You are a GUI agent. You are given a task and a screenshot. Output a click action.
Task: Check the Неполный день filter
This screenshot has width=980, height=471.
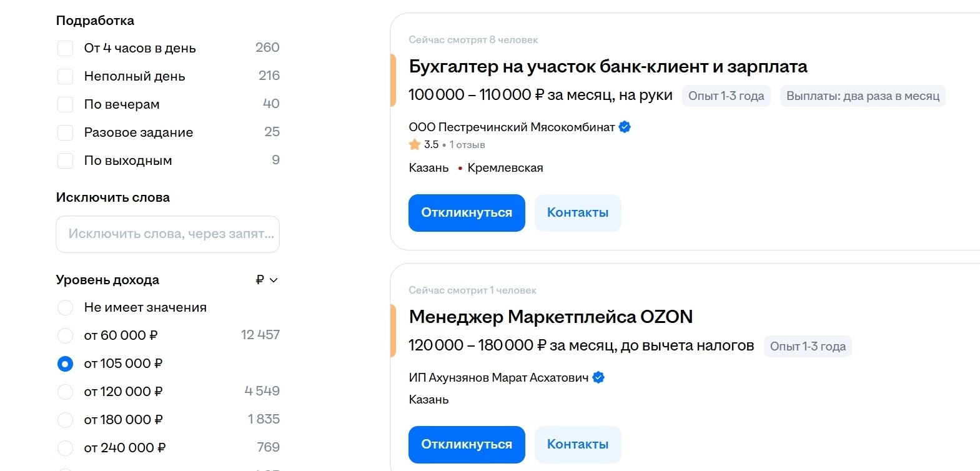(65, 76)
